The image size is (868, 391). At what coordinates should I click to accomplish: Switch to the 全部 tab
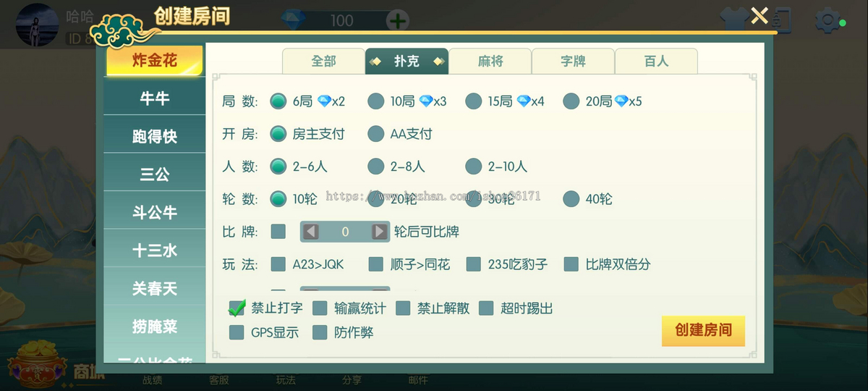point(323,62)
